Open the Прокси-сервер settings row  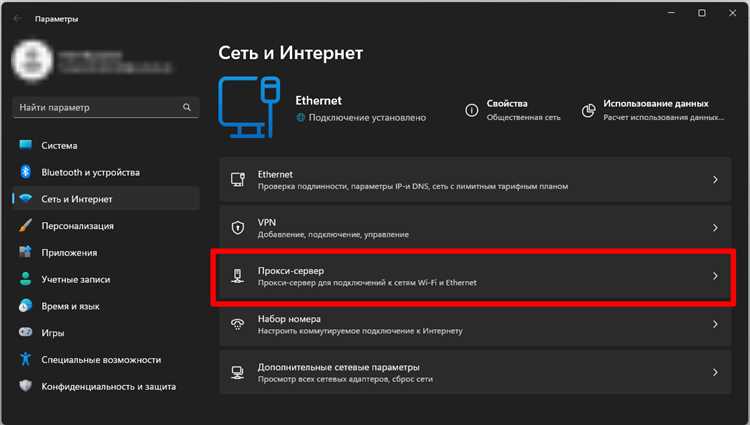[475, 276]
